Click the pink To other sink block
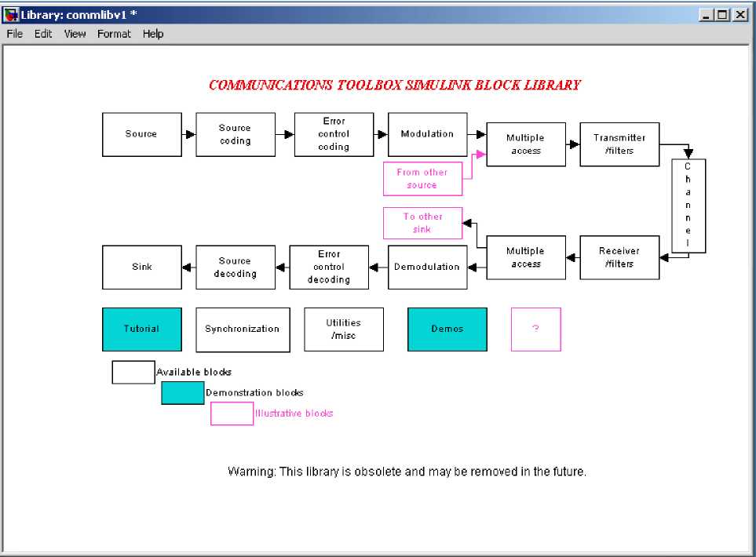Viewport: 756px width, 557px height. point(422,223)
